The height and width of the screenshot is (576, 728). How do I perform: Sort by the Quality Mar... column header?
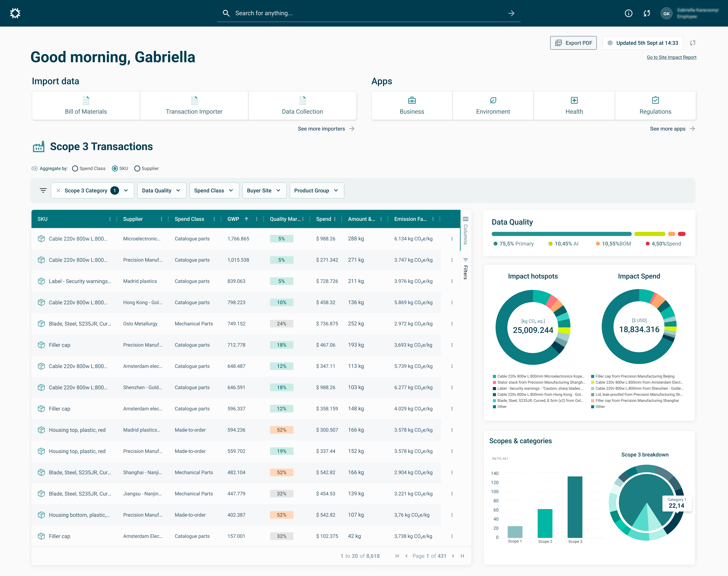tap(285, 219)
